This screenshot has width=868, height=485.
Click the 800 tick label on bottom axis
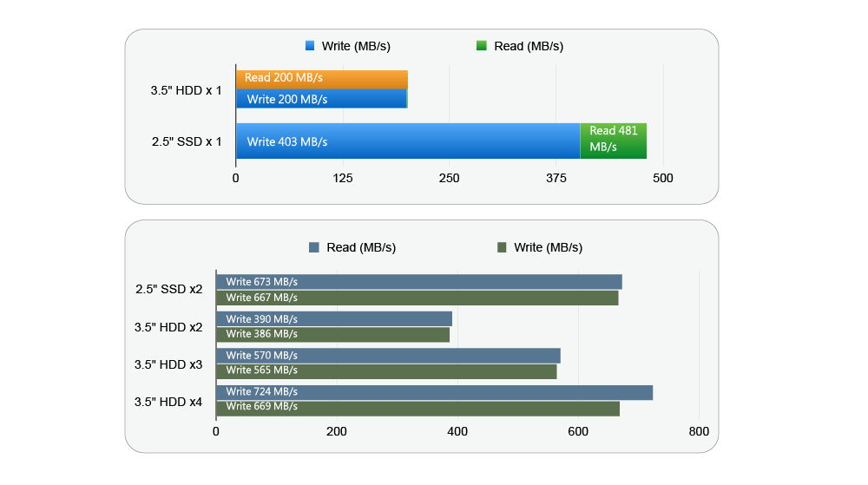click(698, 431)
